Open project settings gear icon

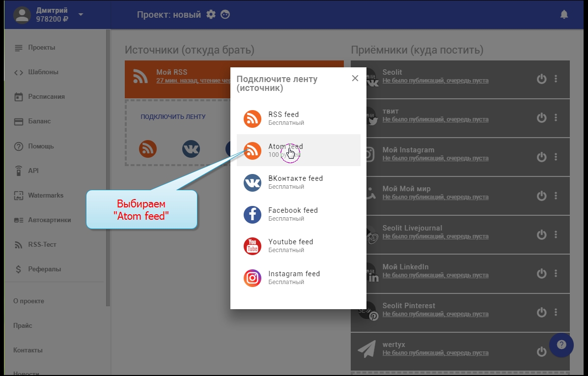pyautogui.click(x=211, y=15)
